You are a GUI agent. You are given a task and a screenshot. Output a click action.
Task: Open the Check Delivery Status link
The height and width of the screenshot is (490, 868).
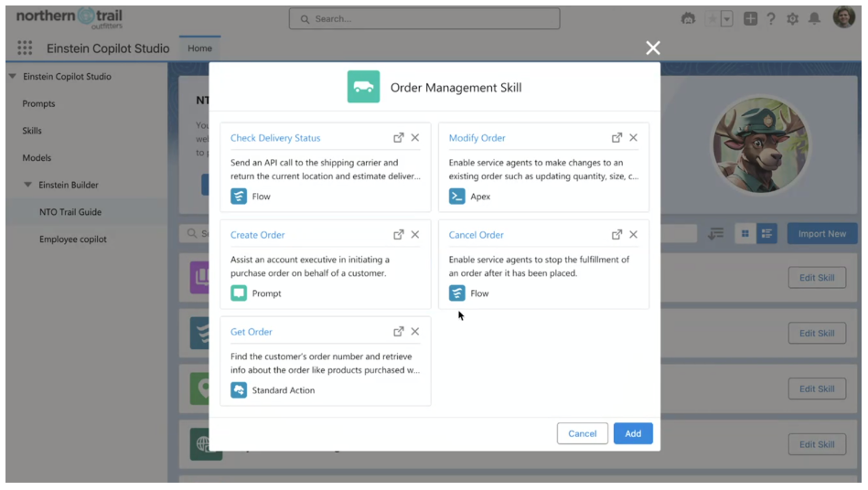click(x=275, y=138)
